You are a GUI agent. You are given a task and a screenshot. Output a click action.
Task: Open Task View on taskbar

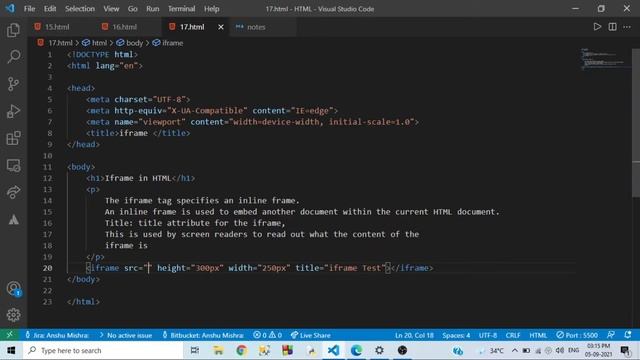tap(195, 351)
